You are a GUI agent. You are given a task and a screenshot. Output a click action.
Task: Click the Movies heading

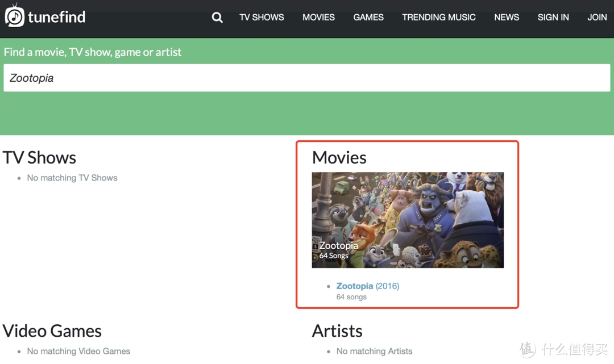coord(339,157)
